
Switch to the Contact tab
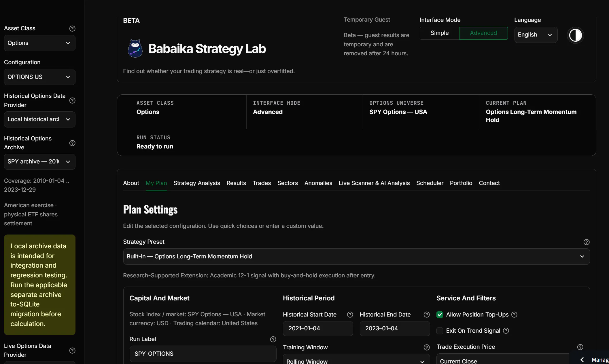click(x=489, y=183)
